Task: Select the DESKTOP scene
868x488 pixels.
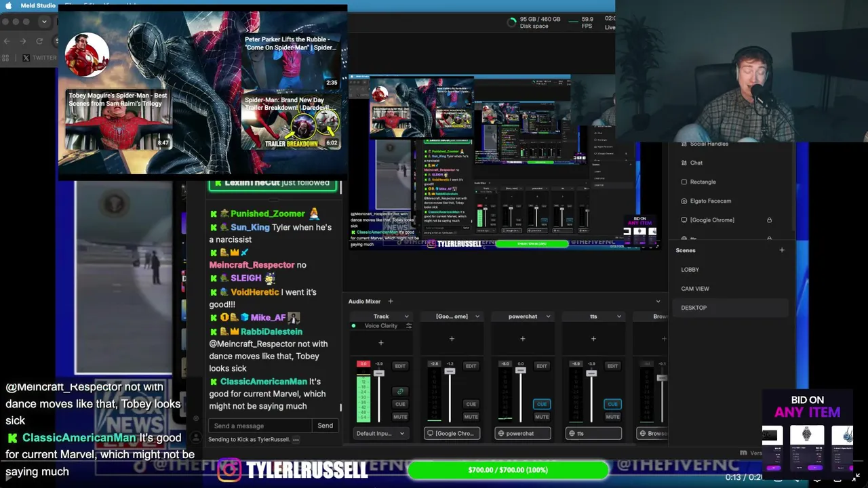Action: 730,308
